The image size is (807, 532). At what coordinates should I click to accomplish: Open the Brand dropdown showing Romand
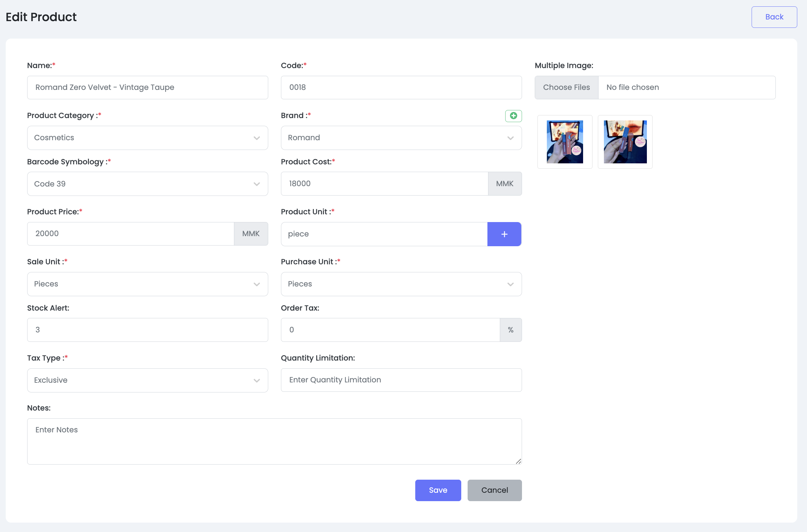401,138
